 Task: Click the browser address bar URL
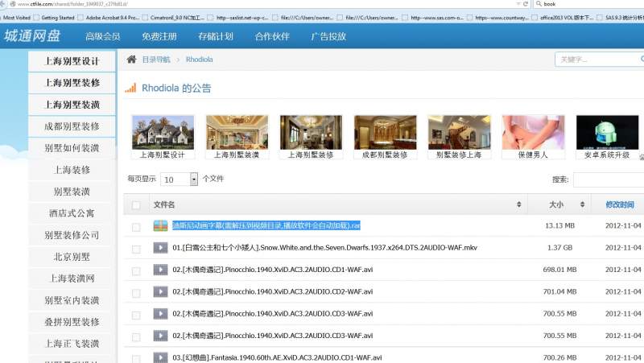click(x=72, y=4)
